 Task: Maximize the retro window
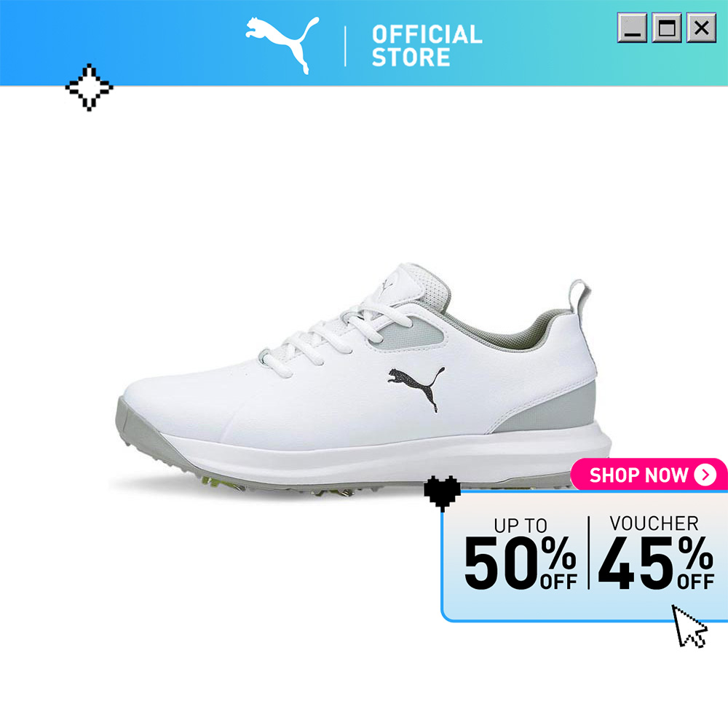667,28
